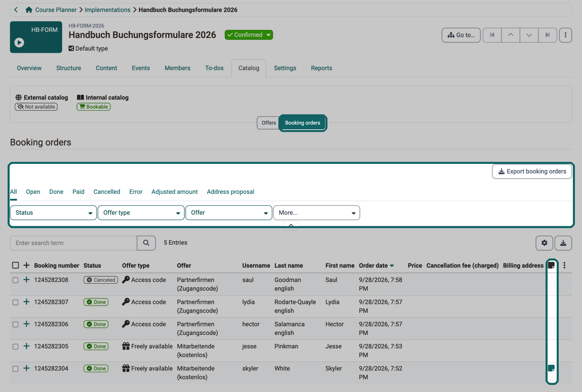Screen dimensions: 582x392
Task: Switch to the Structure tab
Action: (69, 68)
